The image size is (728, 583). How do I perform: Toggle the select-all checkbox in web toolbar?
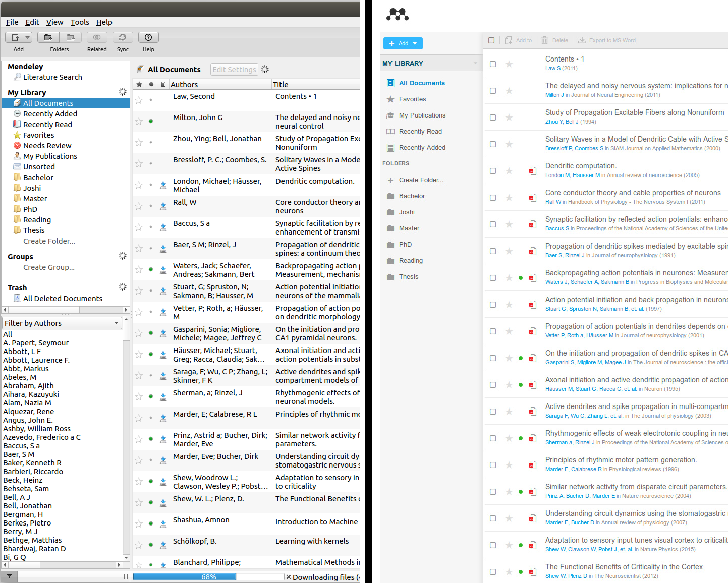click(491, 40)
